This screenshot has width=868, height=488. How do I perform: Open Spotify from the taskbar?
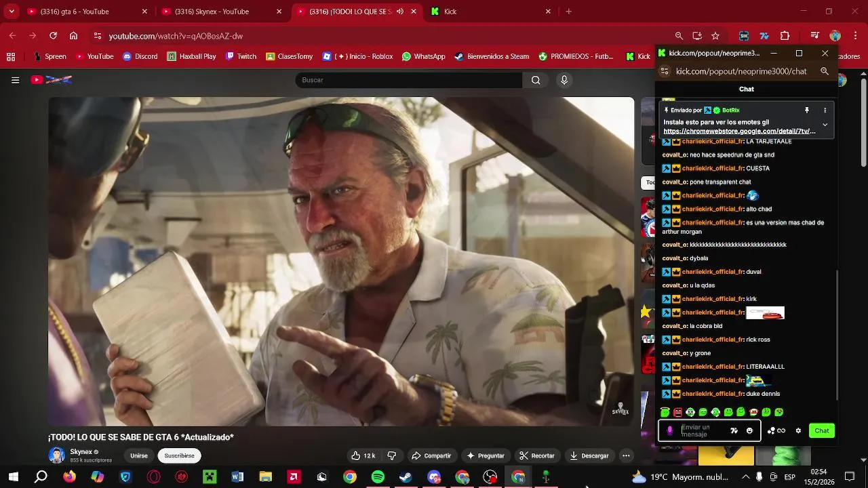click(378, 477)
